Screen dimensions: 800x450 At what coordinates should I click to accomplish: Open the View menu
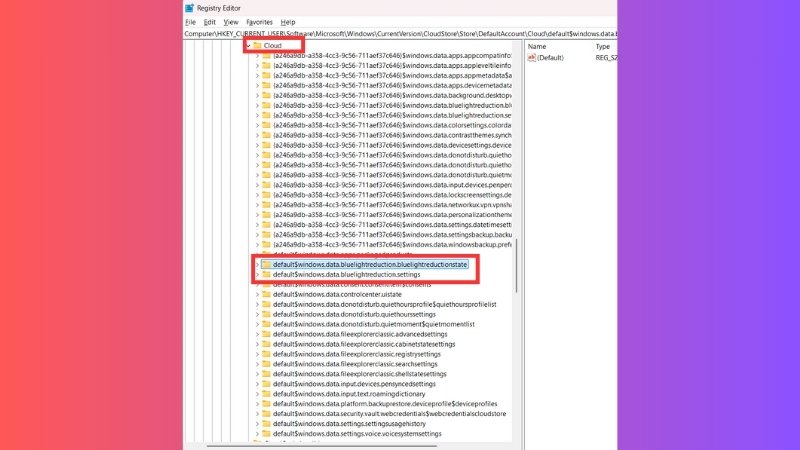(231, 22)
